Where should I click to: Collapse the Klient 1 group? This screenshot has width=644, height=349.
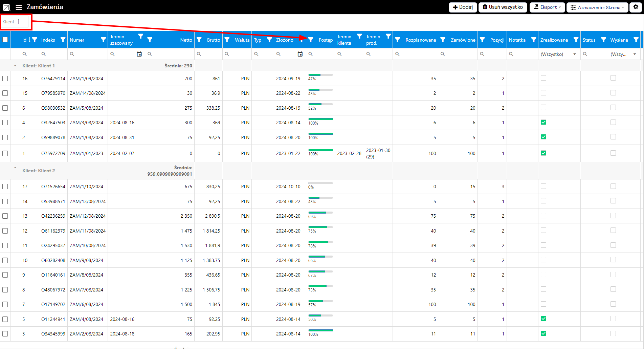click(x=15, y=66)
